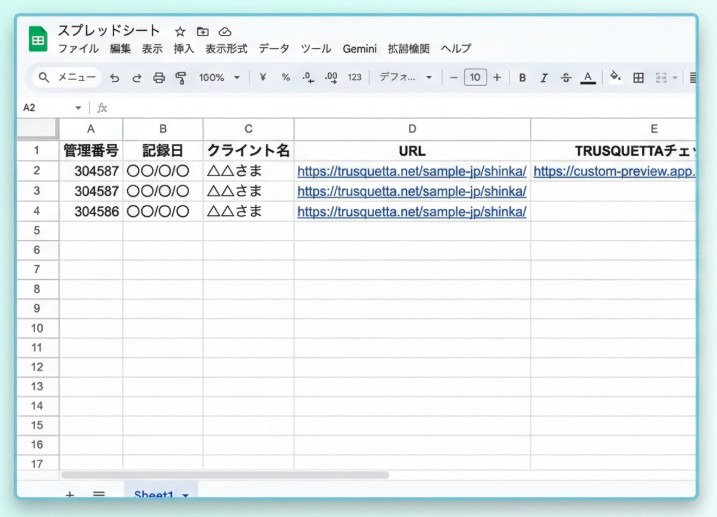Open the 100% zoom dropdown
The width and height of the screenshot is (717, 517).
[x=219, y=78]
